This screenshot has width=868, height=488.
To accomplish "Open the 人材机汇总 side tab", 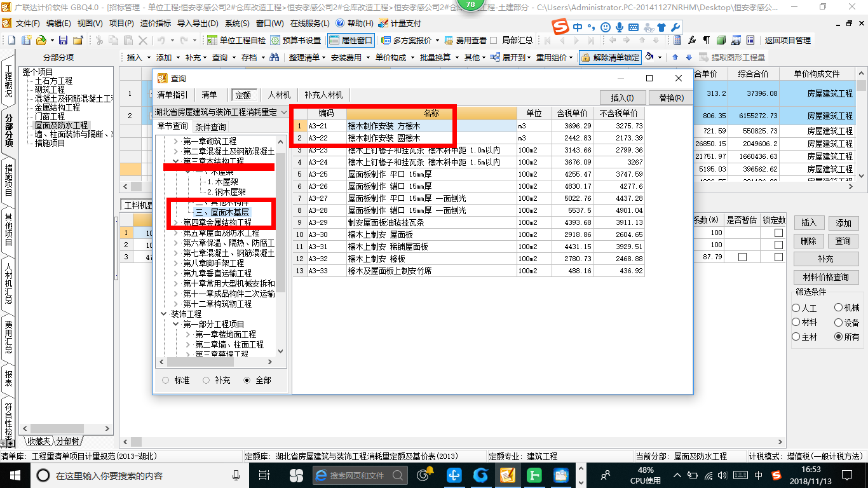I will pyautogui.click(x=8, y=285).
